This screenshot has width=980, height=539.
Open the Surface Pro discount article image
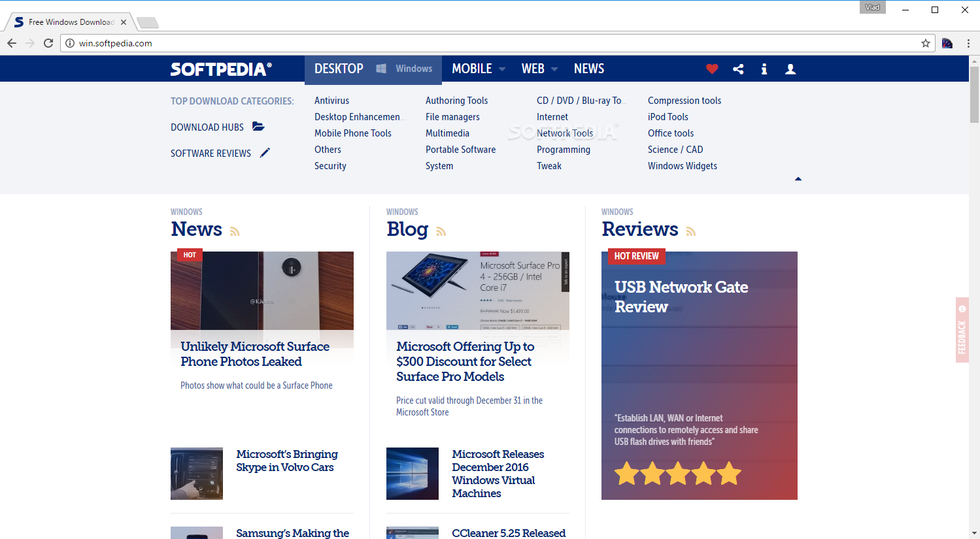click(478, 291)
